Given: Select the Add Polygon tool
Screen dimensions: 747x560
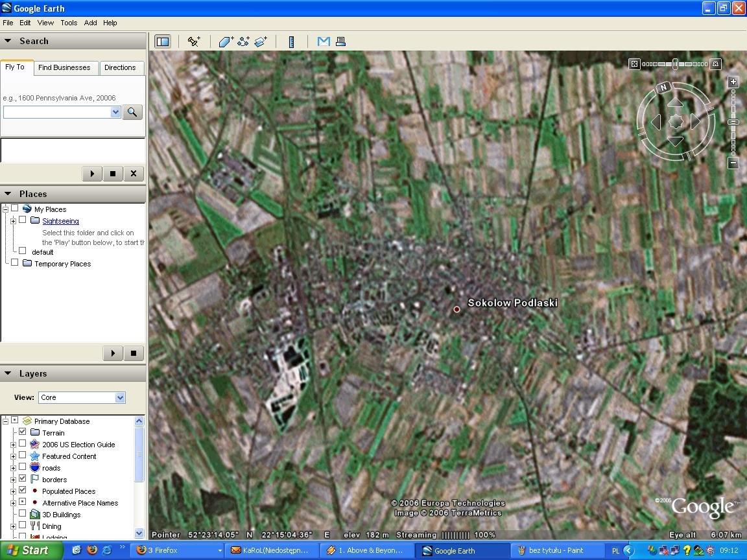Looking at the screenshot, I should [x=226, y=41].
